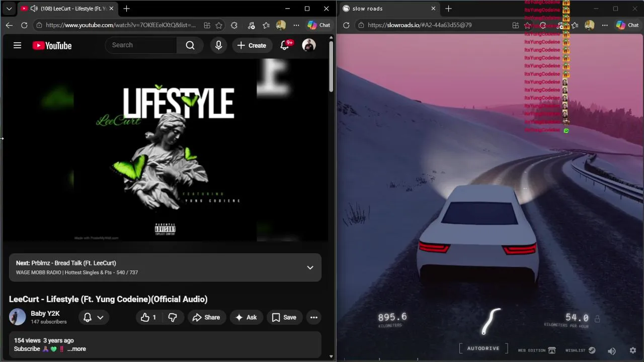Open YouTube notifications bell showing 9+
644x362 pixels.
click(x=285, y=45)
